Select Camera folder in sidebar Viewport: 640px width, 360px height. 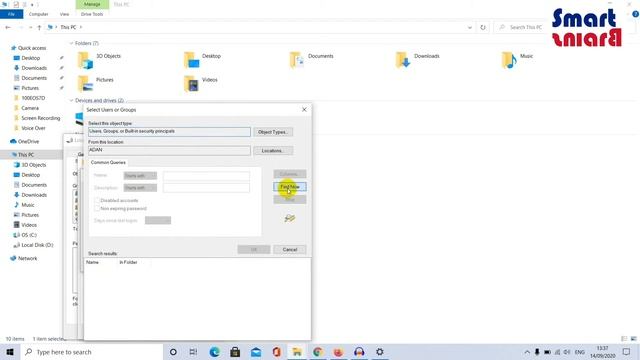pyautogui.click(x=30, y=108)
